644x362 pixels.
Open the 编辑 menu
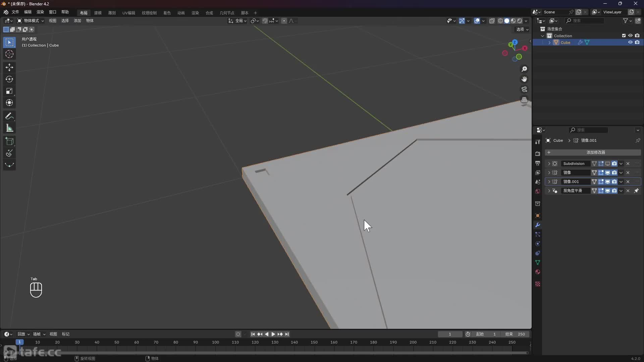28,12
